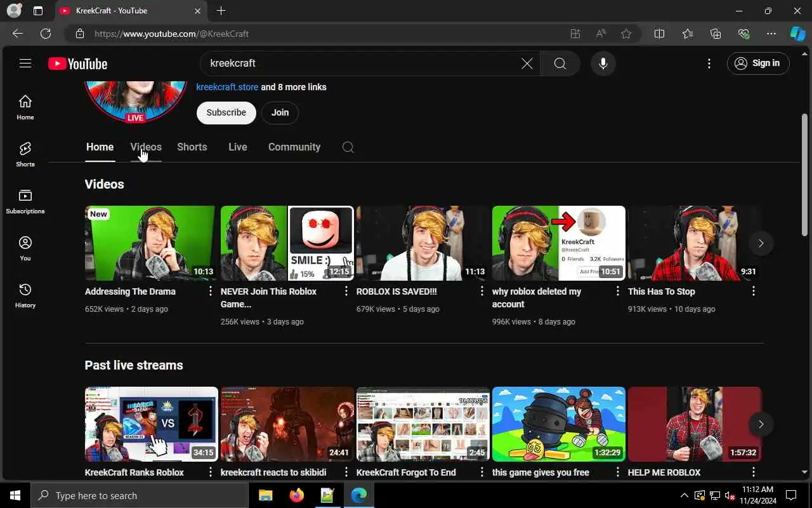Open a new browser tab

coord(221,11)
